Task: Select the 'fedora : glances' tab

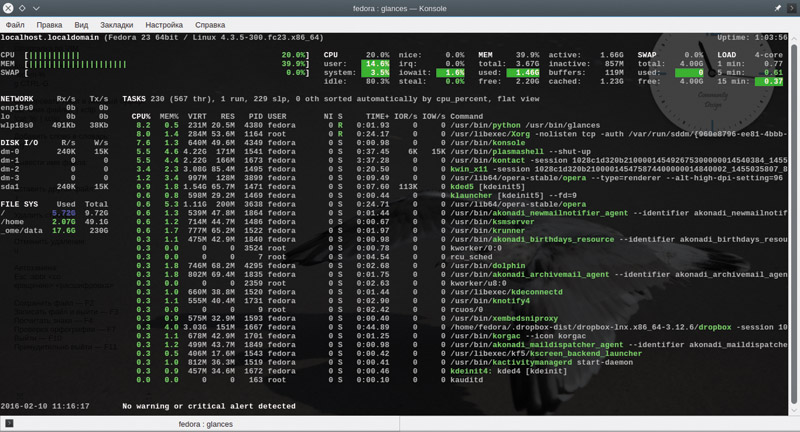Action: click(206, 424)
